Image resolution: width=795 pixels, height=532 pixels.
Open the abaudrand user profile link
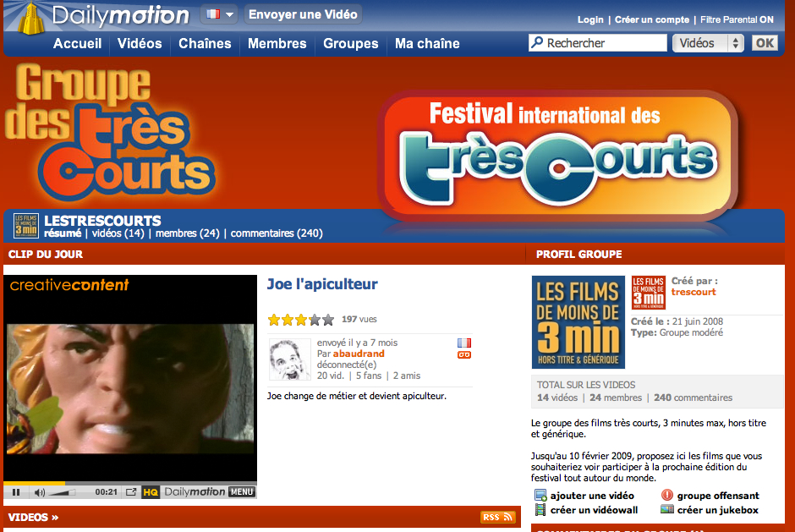click(x=359, y=354)
